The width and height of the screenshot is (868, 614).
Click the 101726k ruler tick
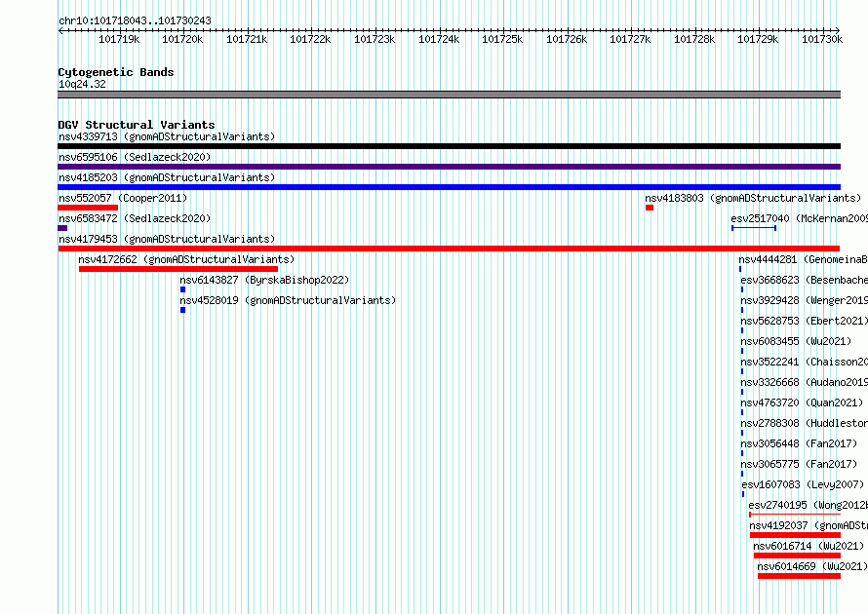567,39
